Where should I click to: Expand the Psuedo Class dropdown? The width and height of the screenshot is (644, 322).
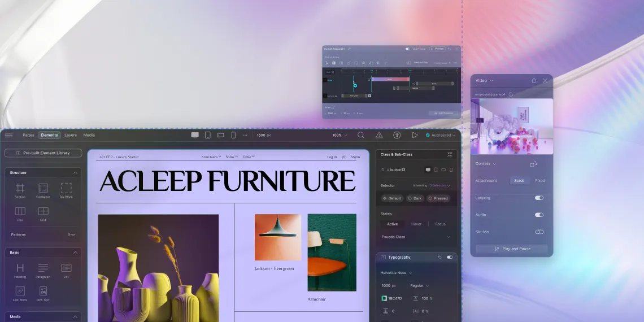point(416,237)
